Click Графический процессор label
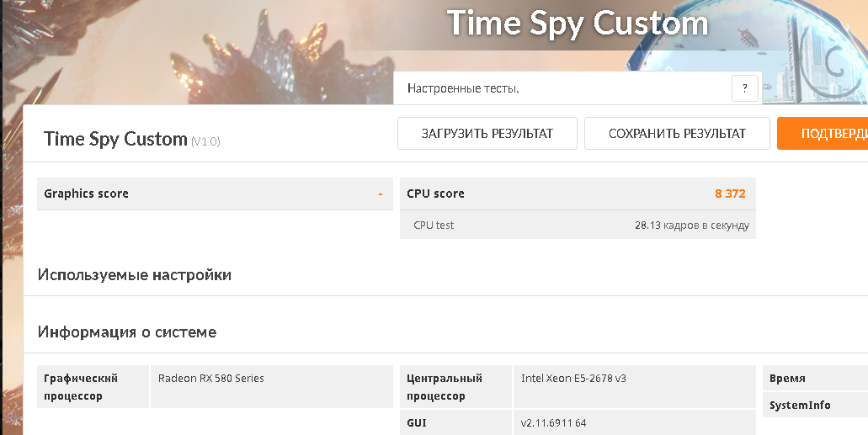 (x=81, y=387)
